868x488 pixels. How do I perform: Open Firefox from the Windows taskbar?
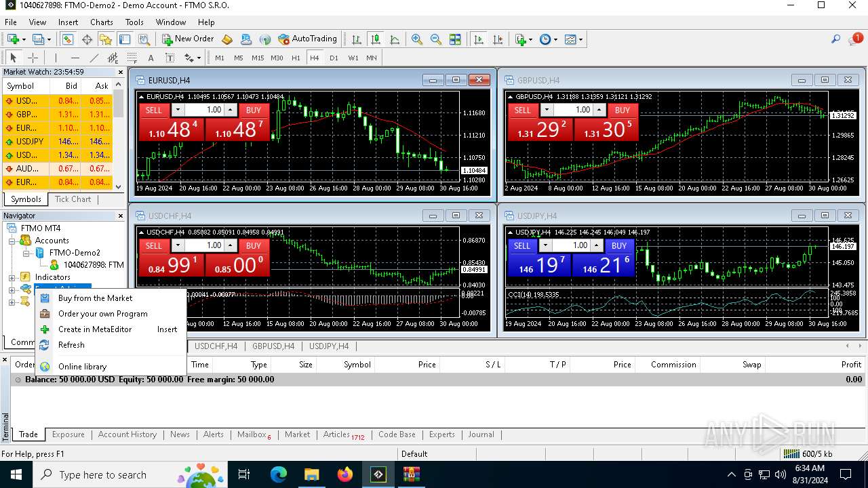345,474
